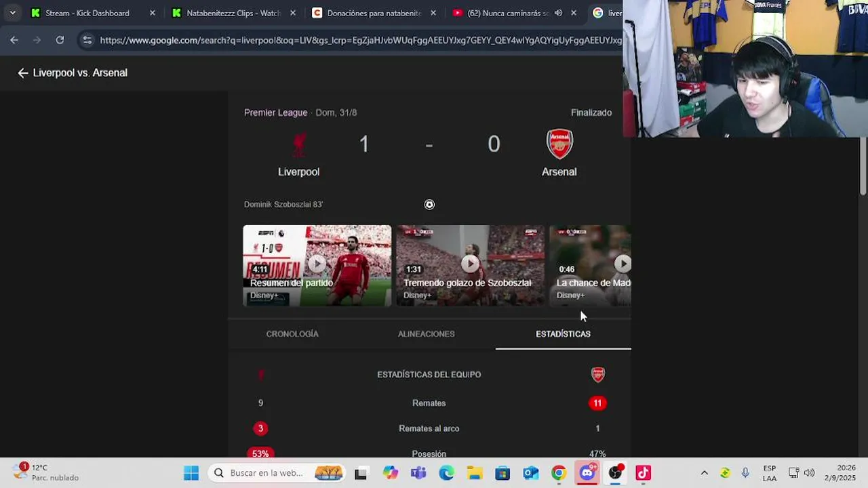This screenshot has height=488, width=868.
Task: Open the Liverpool team name link
Action: (x=298, y=172)
